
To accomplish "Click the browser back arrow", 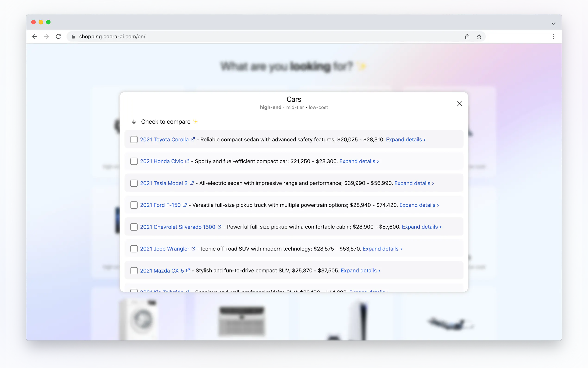I will (x=34, y=37).
